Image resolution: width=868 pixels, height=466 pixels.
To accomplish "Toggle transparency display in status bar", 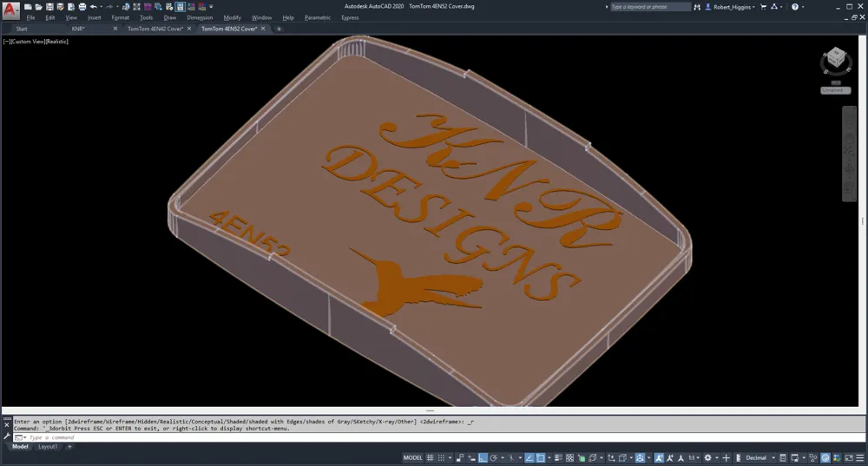I will pyautogui.click(x=569, y=457).
